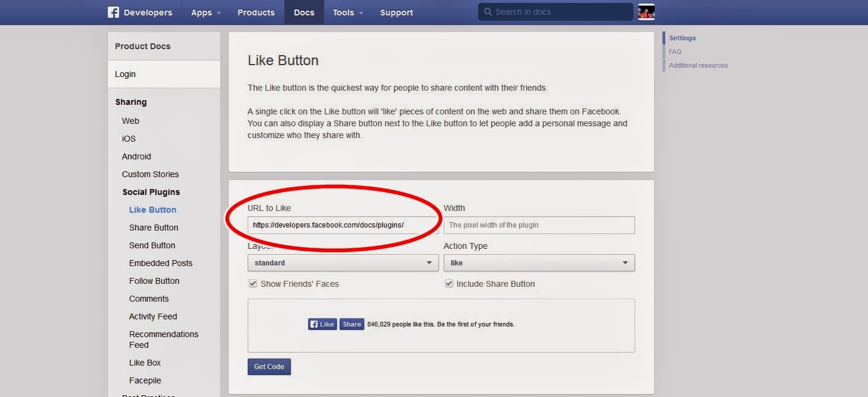
Task: Select Sharing section in sidebar
Action: point(131,102)
